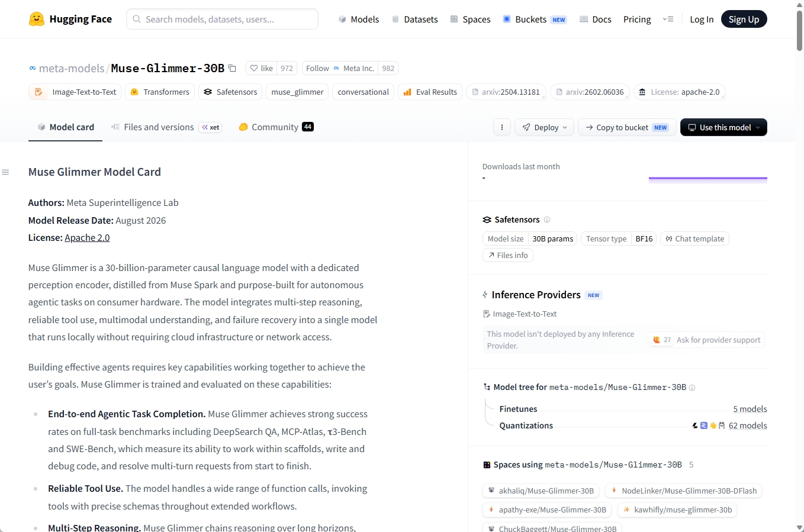
Task: Click the Model size 30B params badge
Action: [530, 238]
